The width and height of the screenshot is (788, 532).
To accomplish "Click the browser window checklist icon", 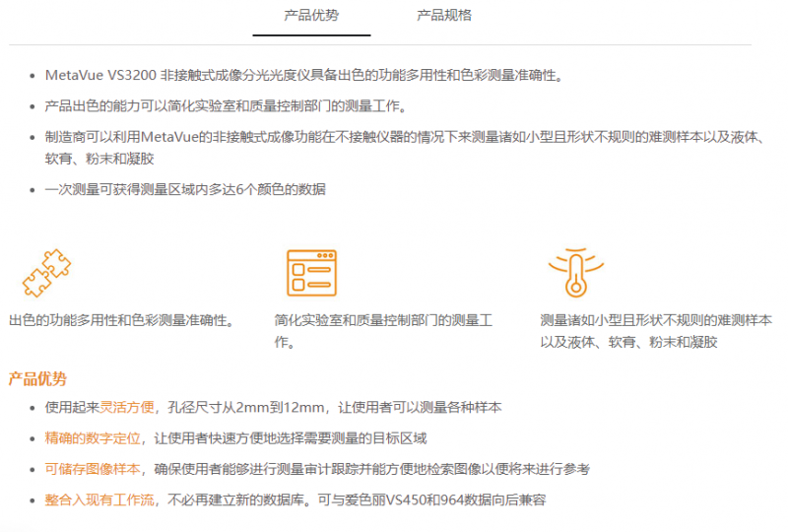I will [x=311, y=273].
